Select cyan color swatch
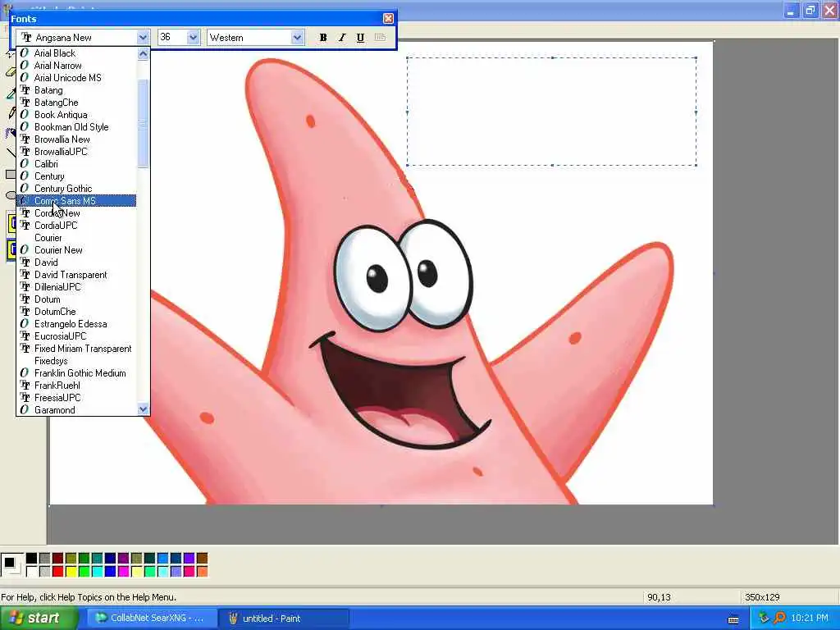 [97, 571]
